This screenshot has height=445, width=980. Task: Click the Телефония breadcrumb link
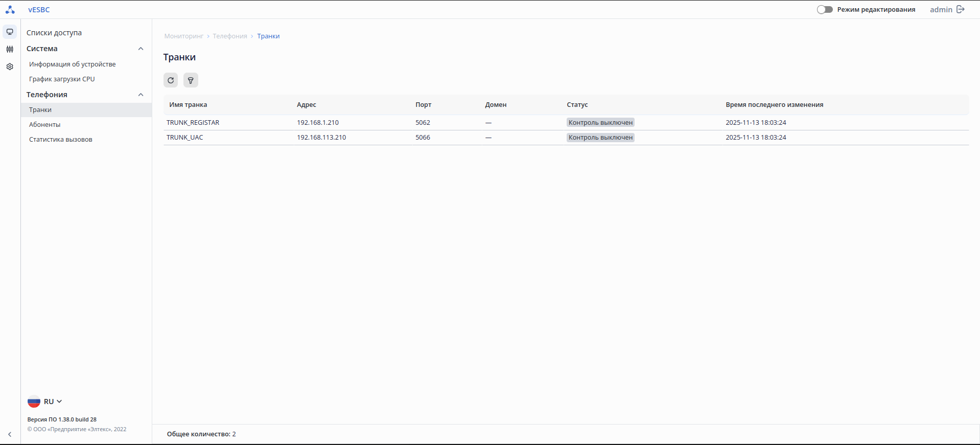(230, 36)
